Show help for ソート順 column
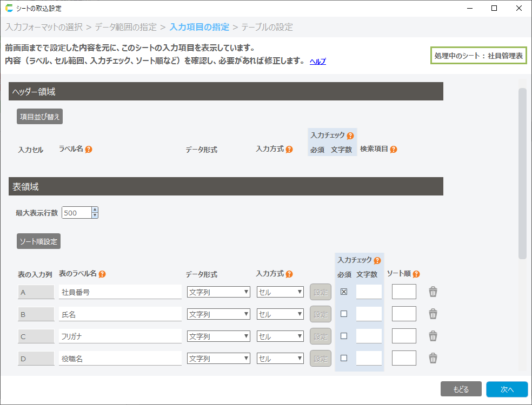The height and width of the screenshot is (405, 532). point(416,274)
